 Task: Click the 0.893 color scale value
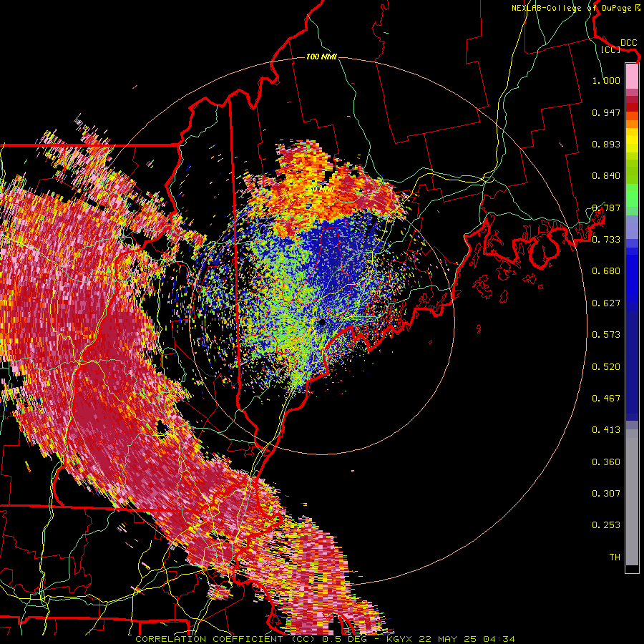tap(606, 144)
